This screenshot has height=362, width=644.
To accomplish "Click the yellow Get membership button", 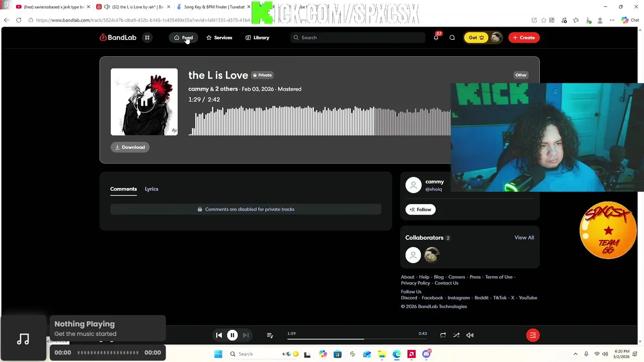I will pyautogui.click(x=476, y=38).
